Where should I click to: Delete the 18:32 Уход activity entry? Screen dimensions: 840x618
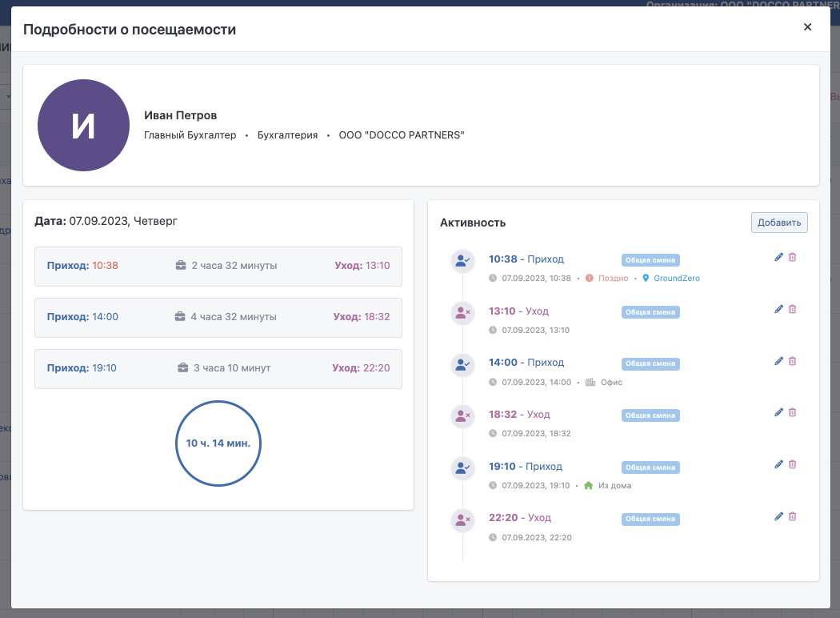point(792,413)
